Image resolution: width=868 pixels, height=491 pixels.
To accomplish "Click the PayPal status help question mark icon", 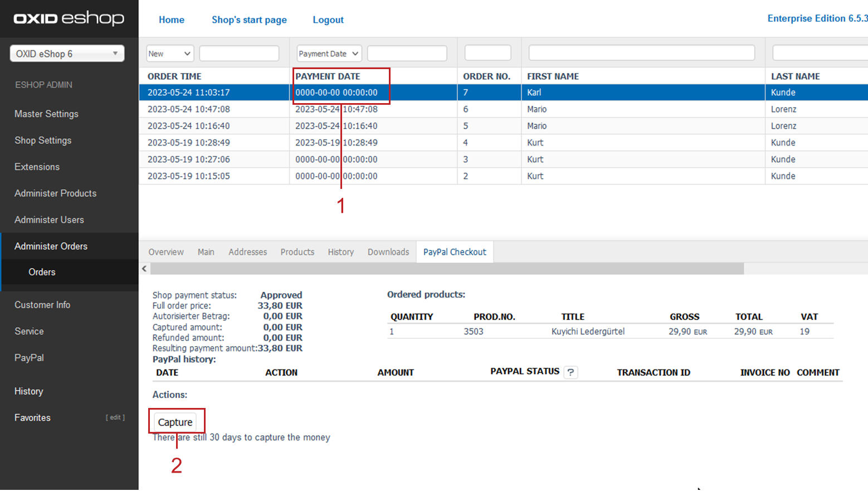I will click(570, 372).
